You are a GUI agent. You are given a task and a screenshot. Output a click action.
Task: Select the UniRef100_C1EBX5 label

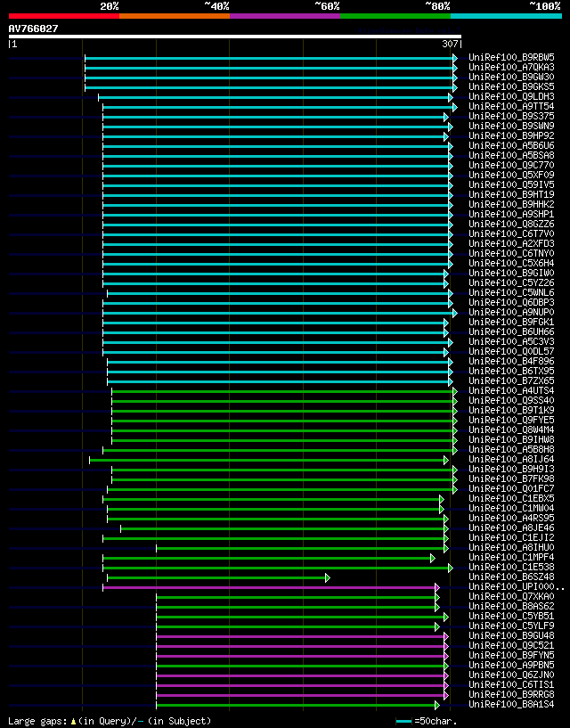(x=511, y=499)
